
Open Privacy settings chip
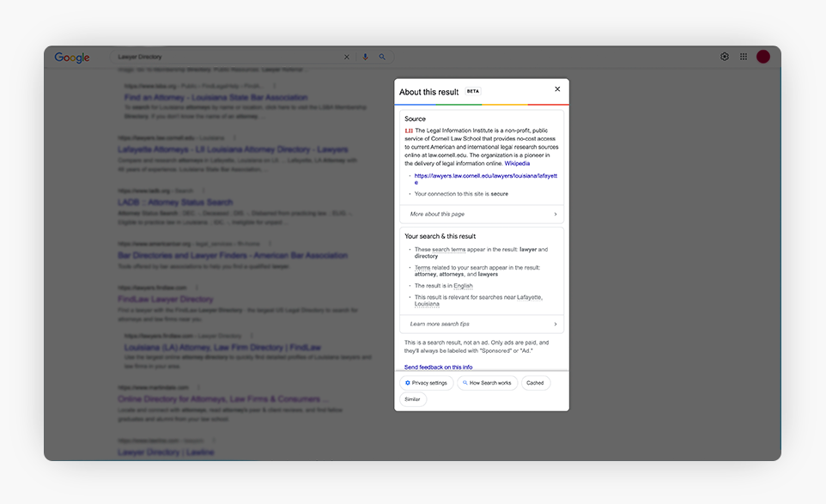click(x=426, y=383)
